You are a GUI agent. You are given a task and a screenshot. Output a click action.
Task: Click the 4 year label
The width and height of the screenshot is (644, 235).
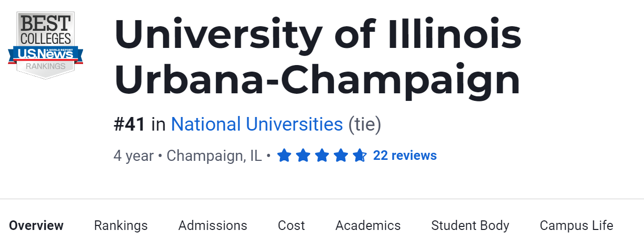coord(133,156)
